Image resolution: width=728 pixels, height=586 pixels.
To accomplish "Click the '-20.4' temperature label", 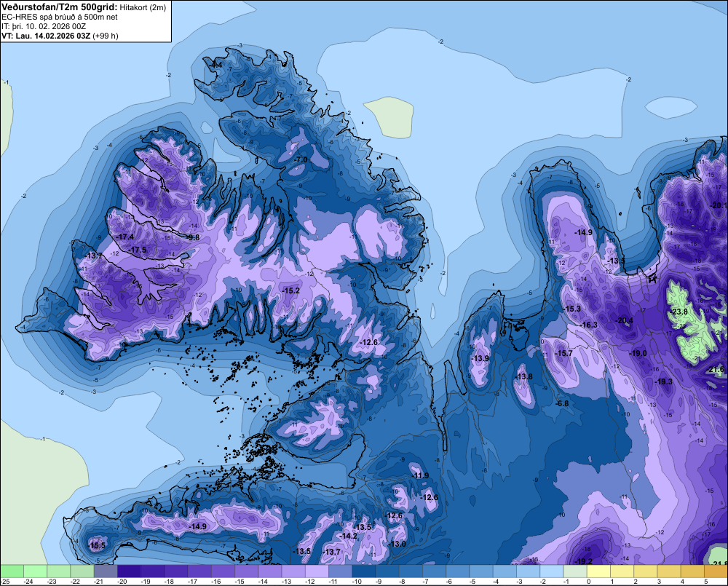I will 624,321.
